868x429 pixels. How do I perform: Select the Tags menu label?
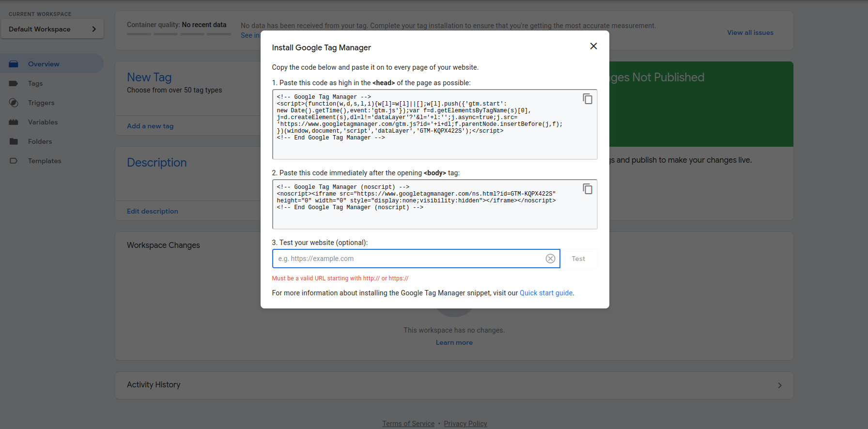point(35,83)
